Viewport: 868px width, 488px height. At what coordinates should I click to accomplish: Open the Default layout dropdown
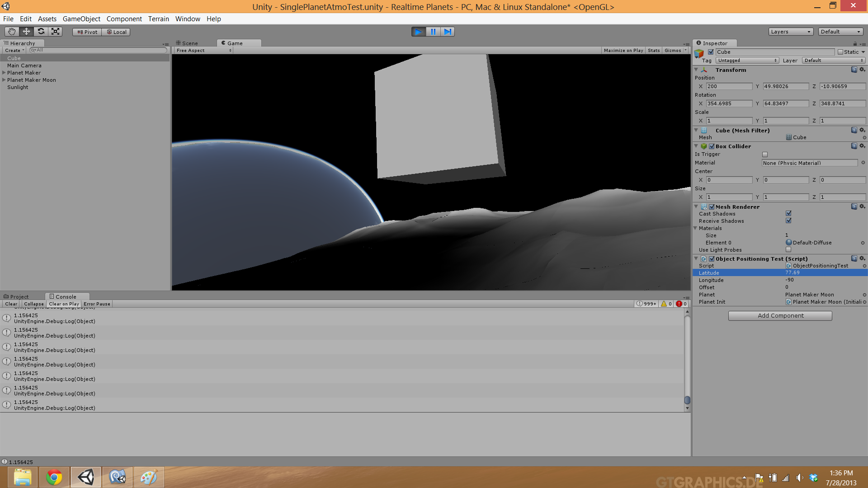coord(840,32)
